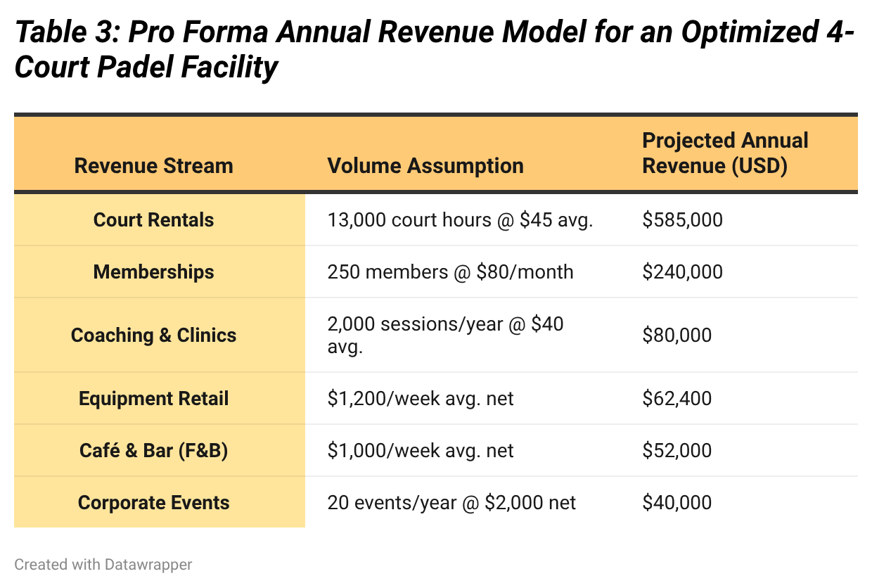Image resolution: width=872 pixels, height=588 pixels.
Task: Click the '$52,000' revenue value
Action: (677, 451)
